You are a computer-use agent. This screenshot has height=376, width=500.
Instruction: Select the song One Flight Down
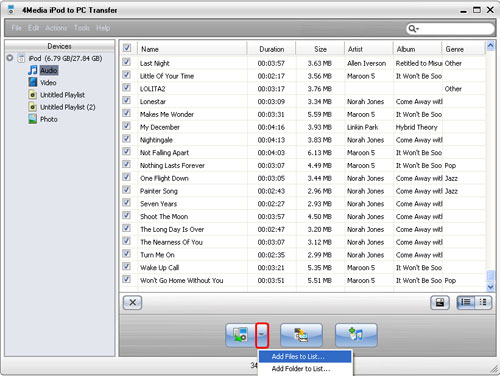(x=164, y=178)
